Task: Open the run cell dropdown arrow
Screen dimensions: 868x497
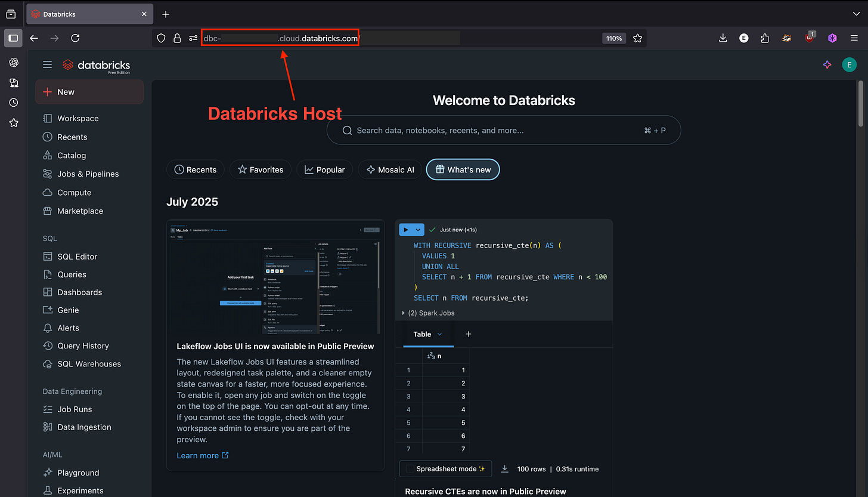Action: pos(418,230)
